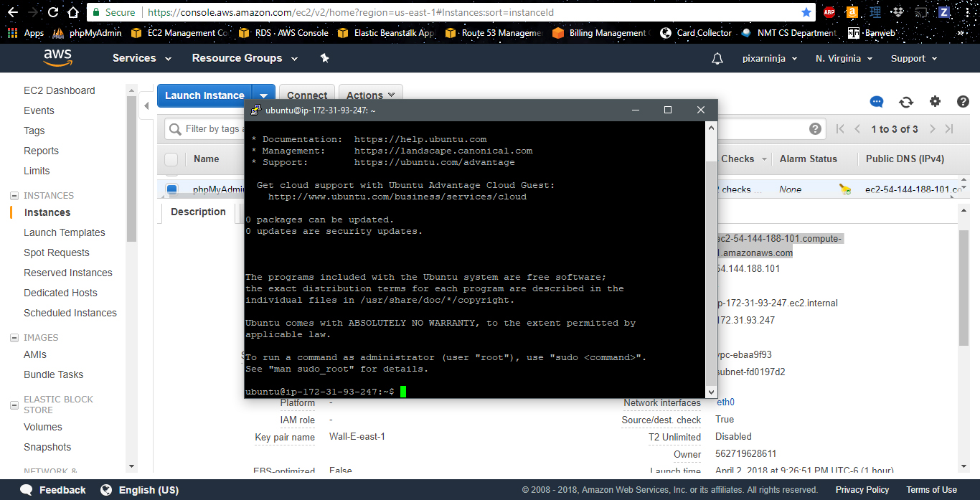980x500 pixels.
Task: Click the details pane vertical scrollbar
Action: click(x=964, y=287)
